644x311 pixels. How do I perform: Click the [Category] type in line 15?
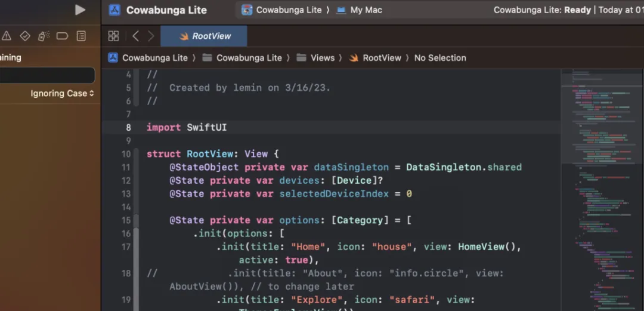[x=360, y=220]
